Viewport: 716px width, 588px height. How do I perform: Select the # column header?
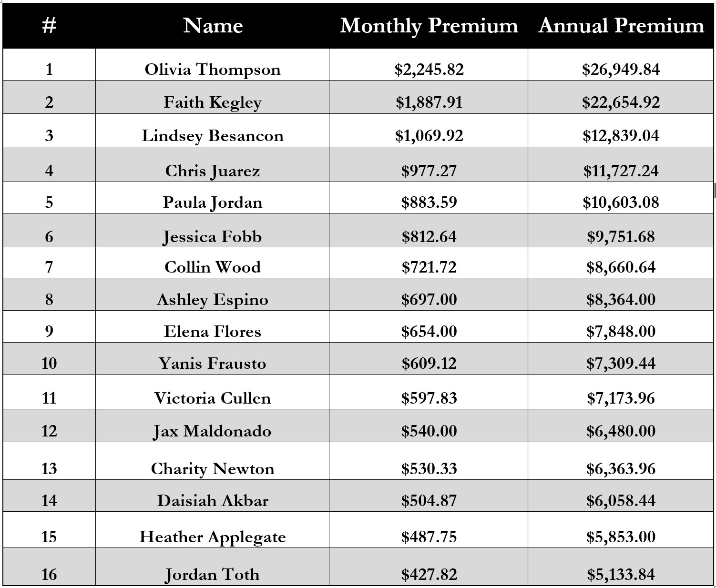[x=49, y=26]
